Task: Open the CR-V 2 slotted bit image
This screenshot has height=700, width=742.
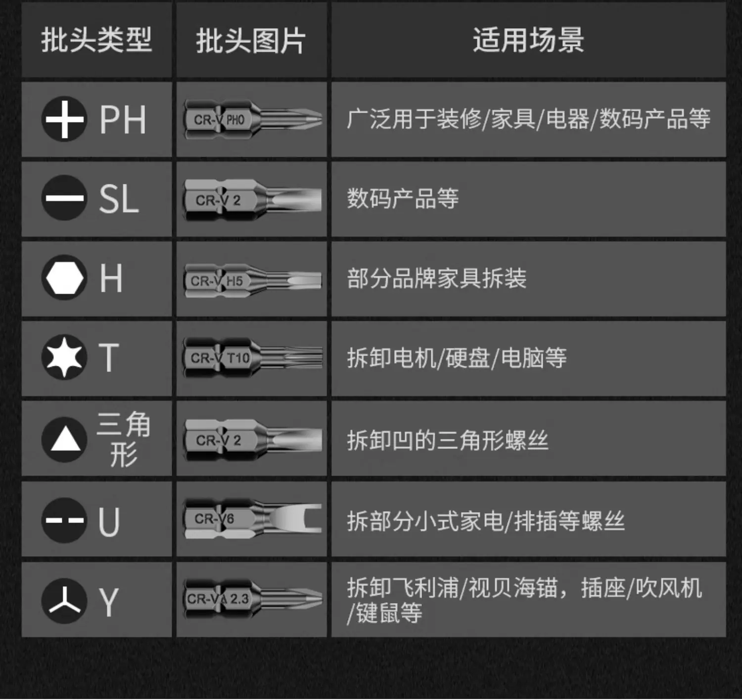Action: click(x=252, y=200)
